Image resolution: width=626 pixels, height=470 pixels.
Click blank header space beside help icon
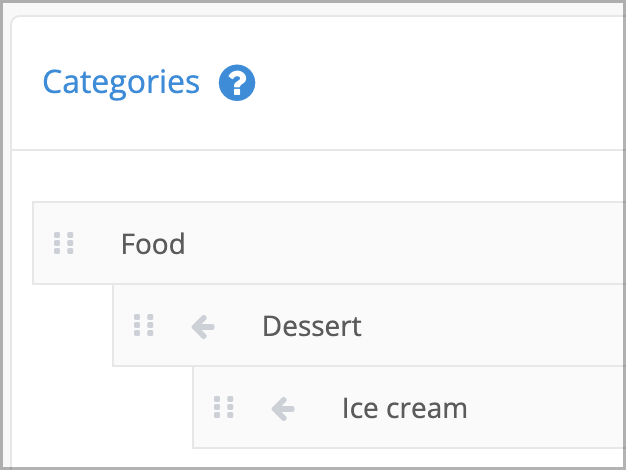coord(439,83)
